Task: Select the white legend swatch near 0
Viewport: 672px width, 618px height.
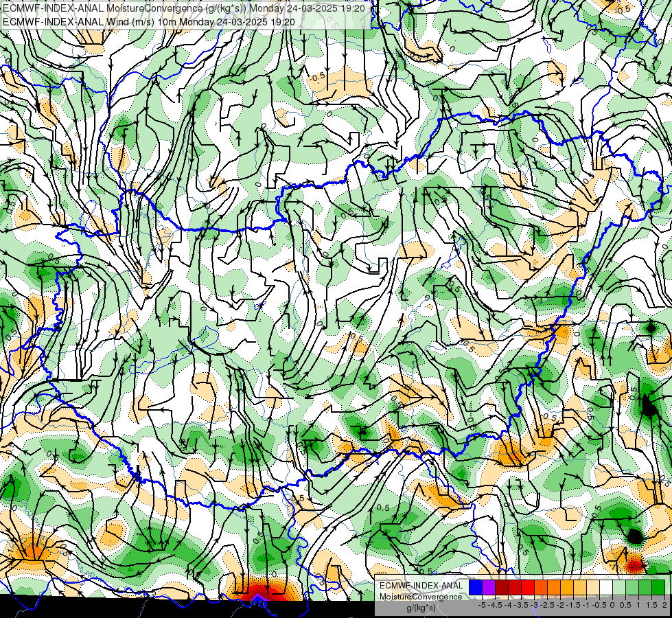Action: [x=606, y=587]
